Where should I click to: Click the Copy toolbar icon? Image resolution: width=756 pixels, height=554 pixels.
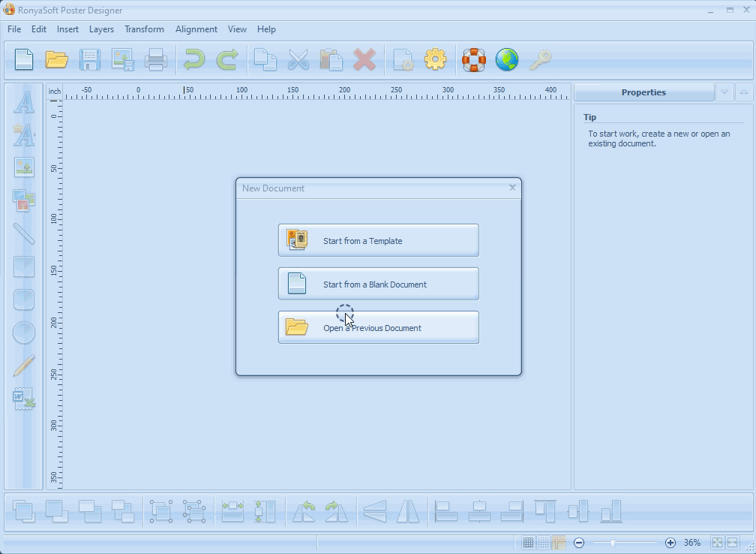pyautogui.click(x=265, y=60)
